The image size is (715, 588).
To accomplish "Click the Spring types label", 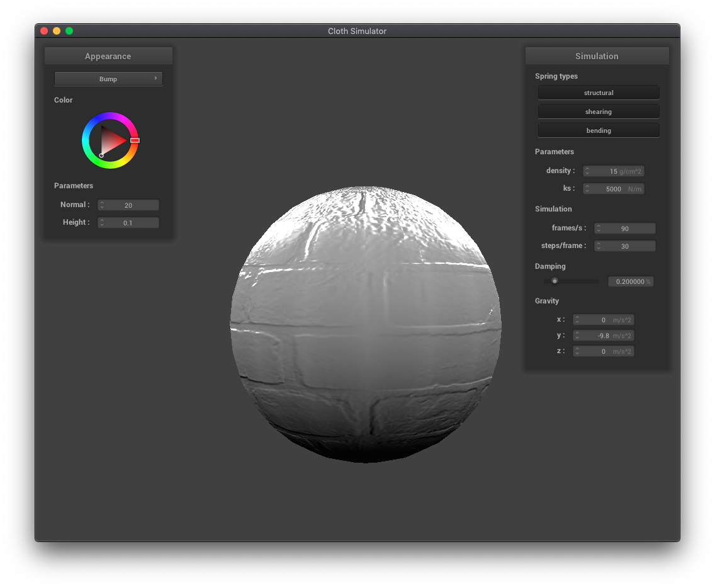I will (x=556, y=76).
